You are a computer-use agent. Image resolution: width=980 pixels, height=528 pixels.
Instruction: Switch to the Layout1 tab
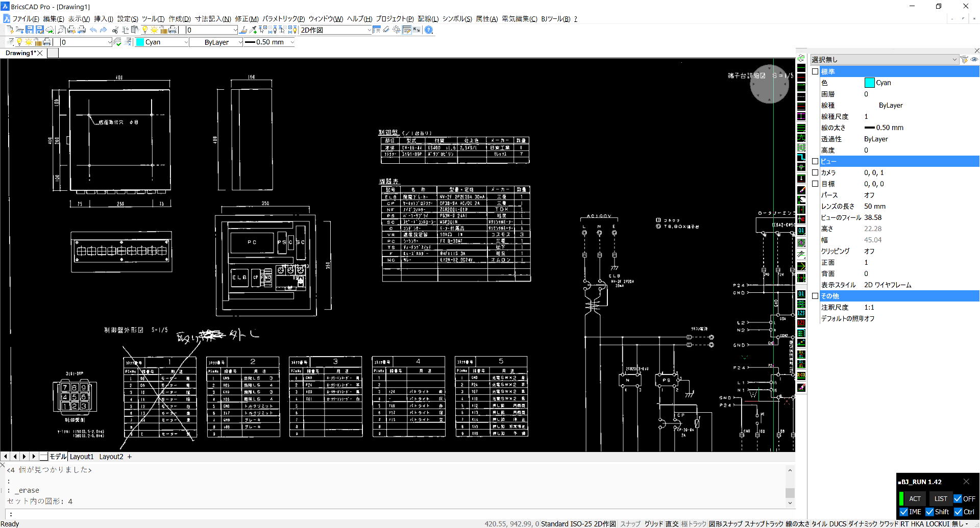click(82, 457)
